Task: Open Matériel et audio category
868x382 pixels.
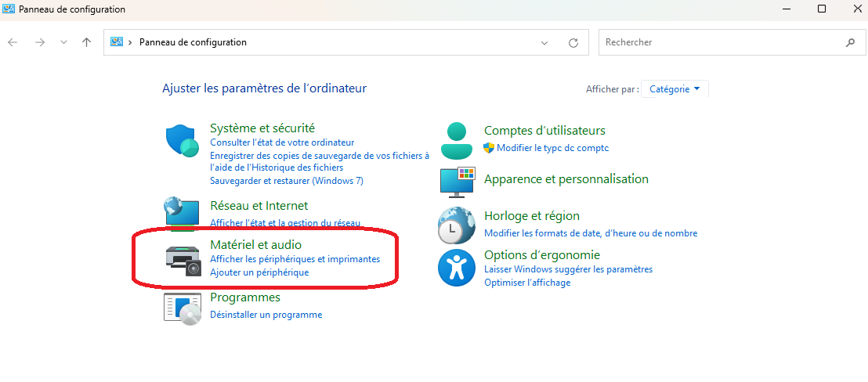Action: pyautogui.click(x=255, y=244)
